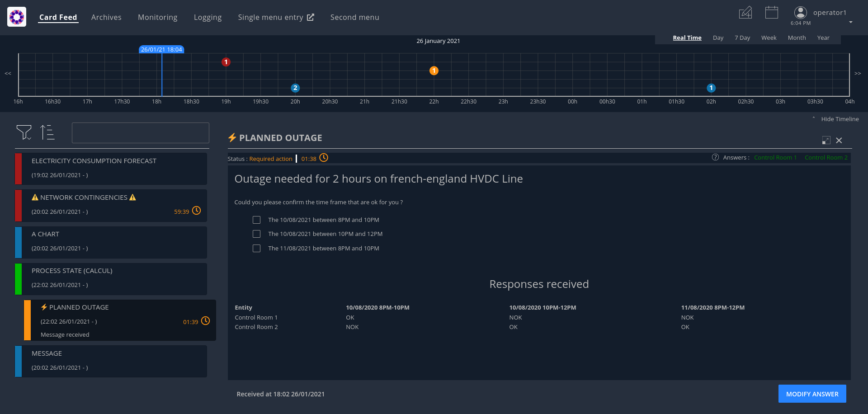
Task: Open the create card edit icon
Action: [745, 13]
